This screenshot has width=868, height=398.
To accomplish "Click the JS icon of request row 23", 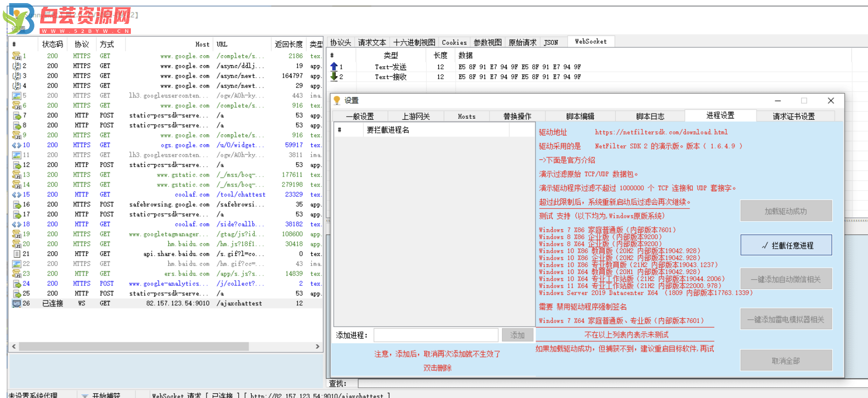I will point(17,274).
